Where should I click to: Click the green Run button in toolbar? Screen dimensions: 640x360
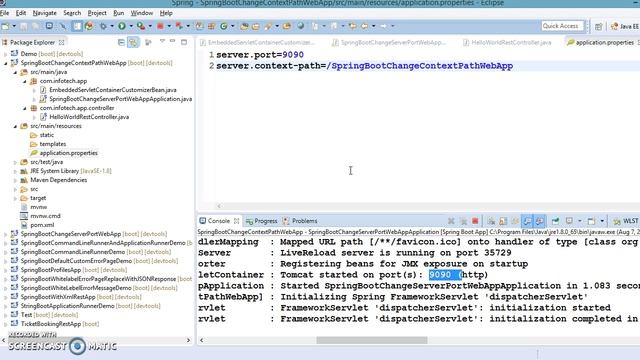tap(122, 26)
